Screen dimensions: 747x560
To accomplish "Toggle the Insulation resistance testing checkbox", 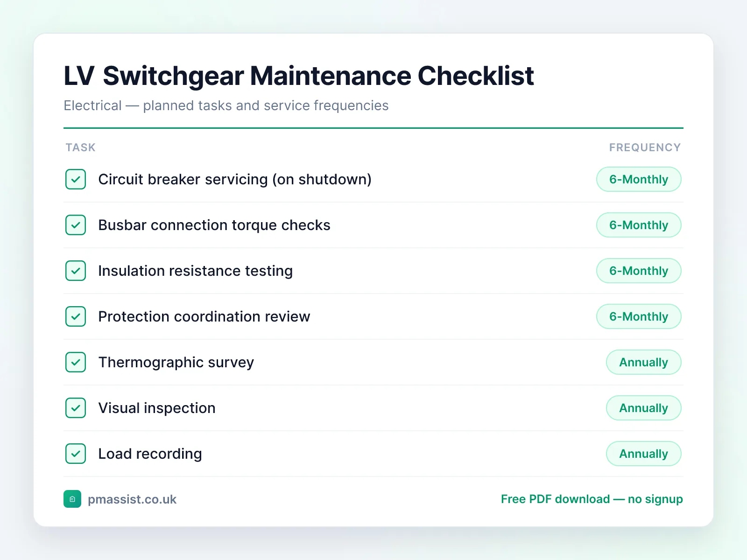I will (x=76, y=271).
